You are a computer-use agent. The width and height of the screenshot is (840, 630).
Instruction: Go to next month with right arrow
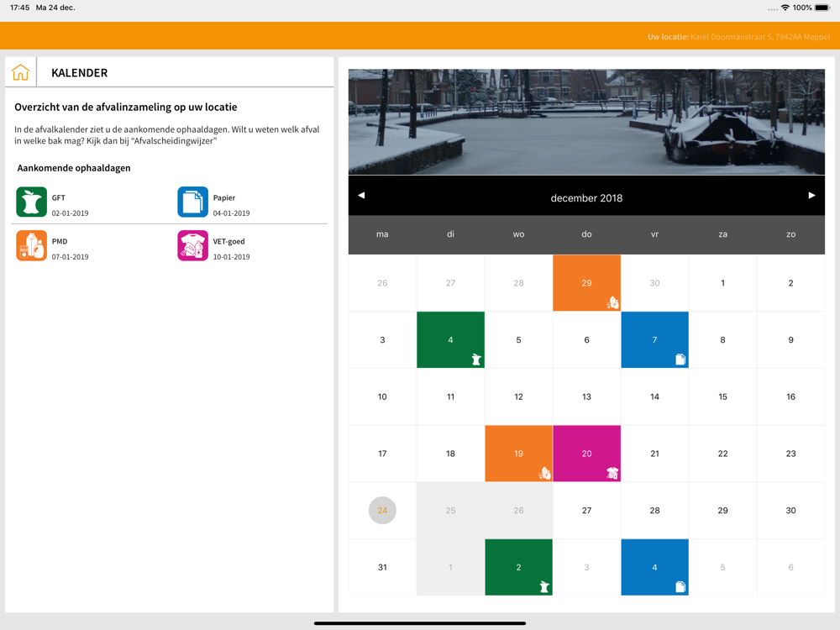811,196
